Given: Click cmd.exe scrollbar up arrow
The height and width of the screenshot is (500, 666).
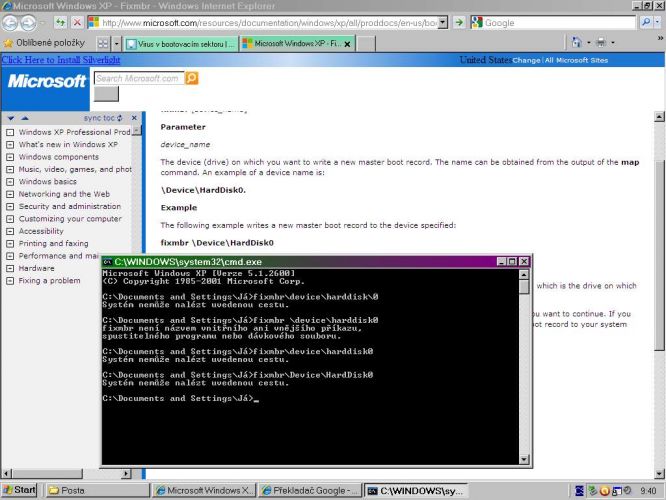Looking at the screenshot, I should [x=524, y=274].
